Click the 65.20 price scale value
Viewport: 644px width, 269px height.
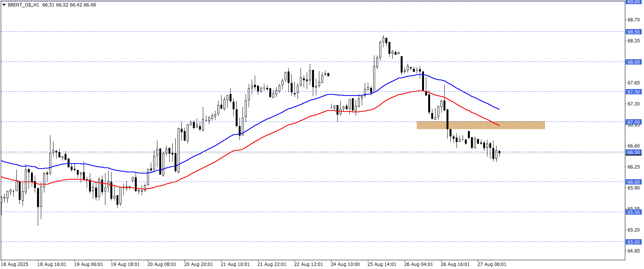click(634, 230)
